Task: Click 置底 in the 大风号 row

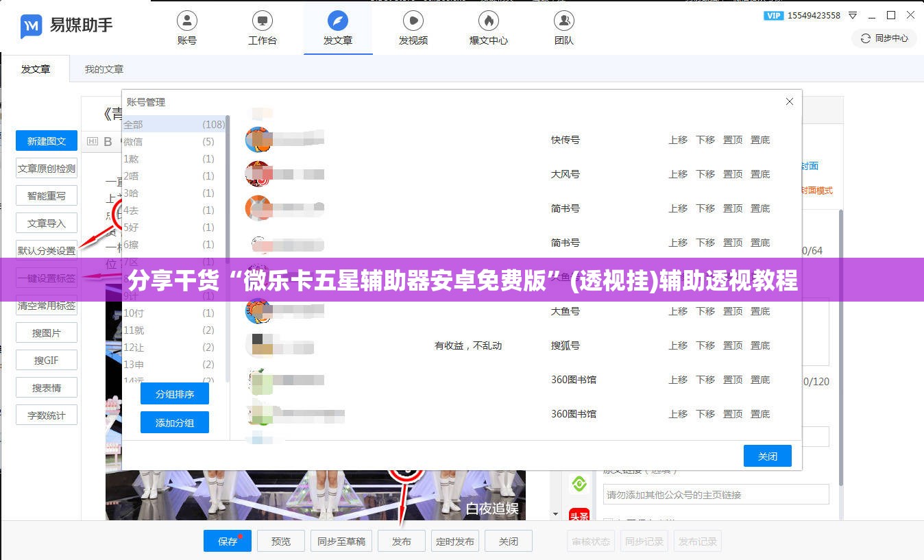Action: click(x=760, y=174)
